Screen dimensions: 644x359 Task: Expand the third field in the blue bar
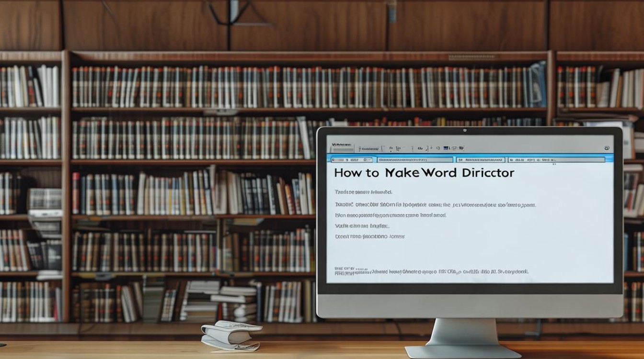(480, 160)
